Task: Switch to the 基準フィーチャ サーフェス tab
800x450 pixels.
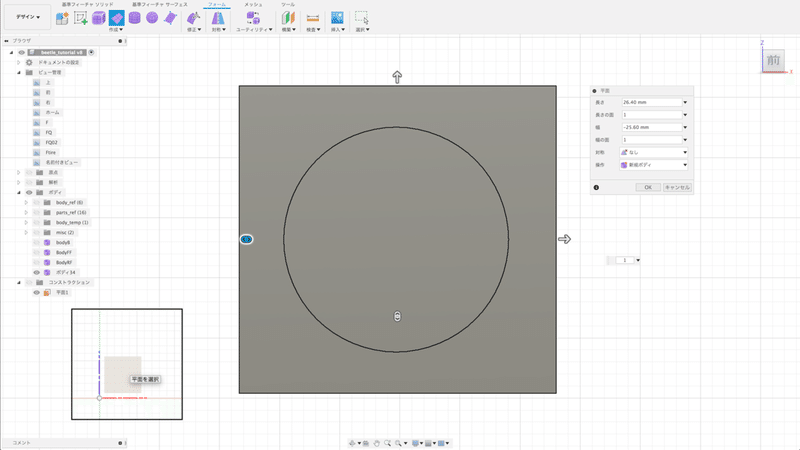Action: pyautogui.click(x=160, y=5)
